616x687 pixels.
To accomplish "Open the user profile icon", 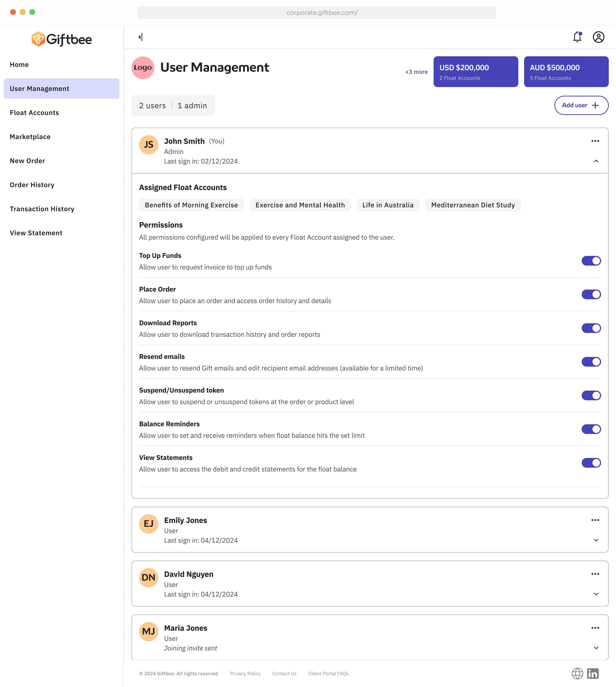I will [x=598, y=37].
